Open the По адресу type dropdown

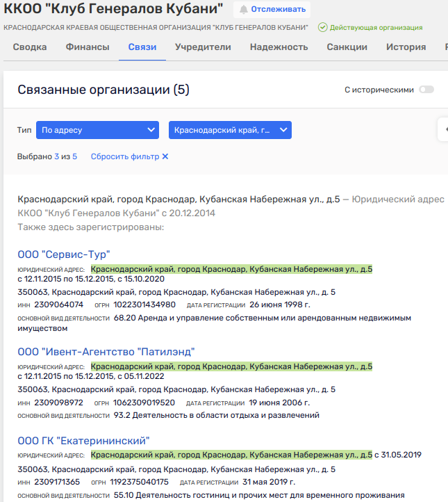[97, 130]
